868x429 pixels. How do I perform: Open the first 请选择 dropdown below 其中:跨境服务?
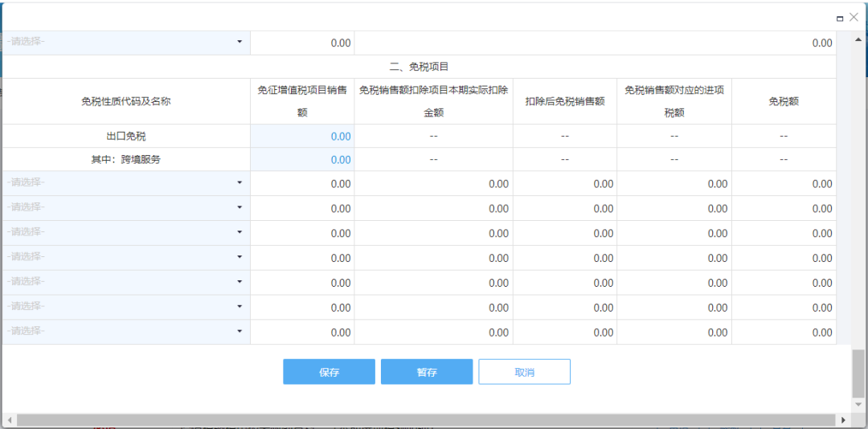[x=125, y=183]
